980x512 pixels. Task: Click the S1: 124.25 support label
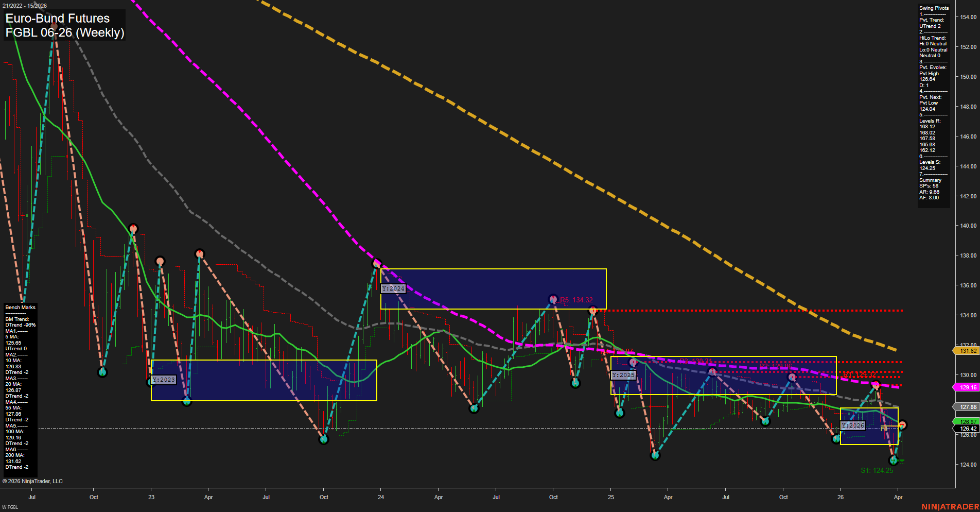coord(877,470)
